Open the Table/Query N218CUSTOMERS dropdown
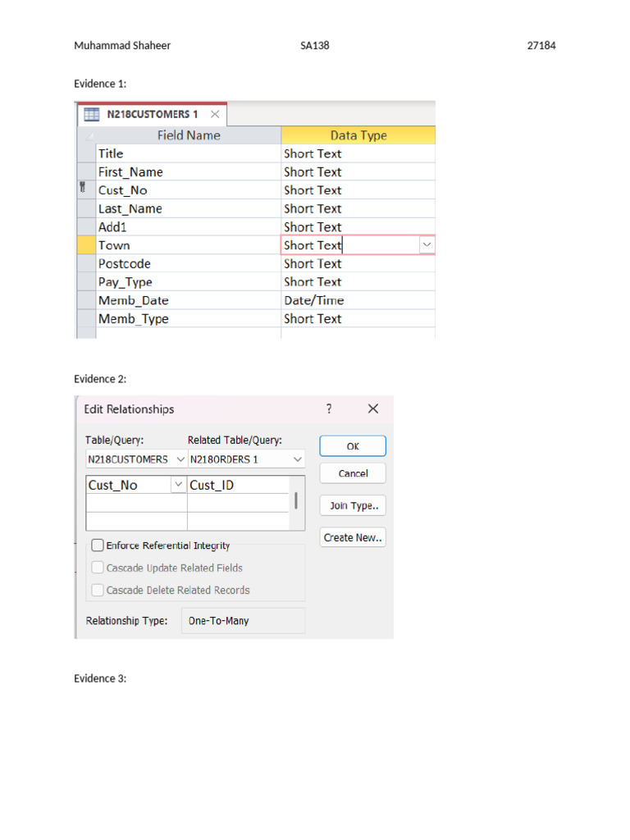Image resolution: width=630 pixels, height=840 pixels. [180, 459]
